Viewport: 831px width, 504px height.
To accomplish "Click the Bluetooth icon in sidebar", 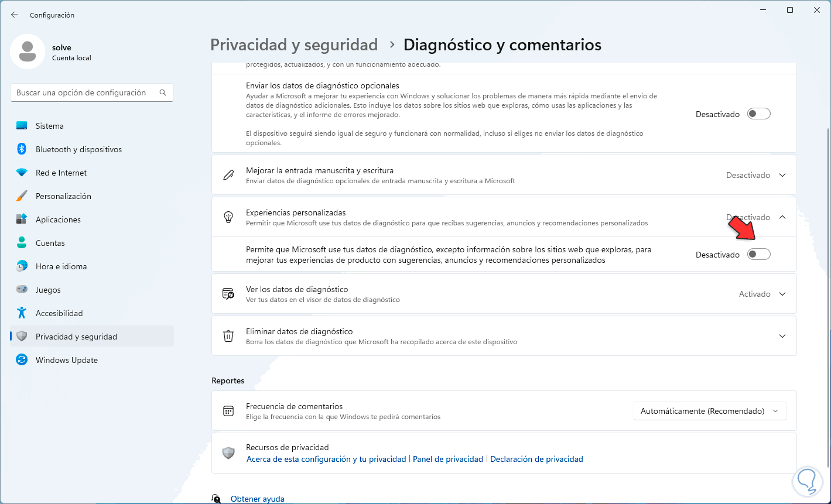I will [x=22, y=149].
